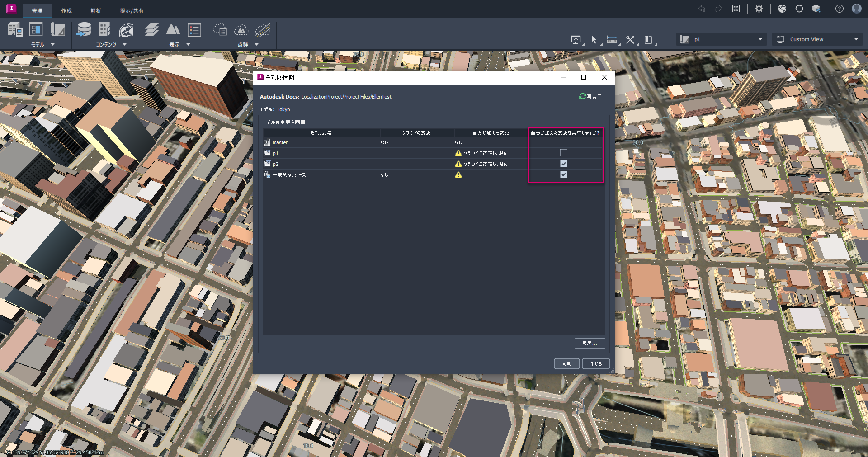Click the circular sync arrows icon in top bar

(x=799, y=9)
